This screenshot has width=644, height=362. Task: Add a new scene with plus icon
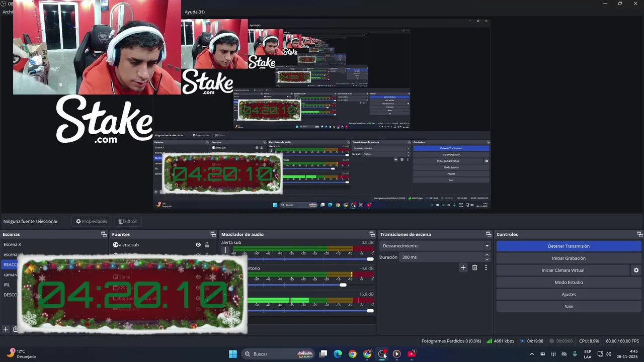click(x=6, y=329)
